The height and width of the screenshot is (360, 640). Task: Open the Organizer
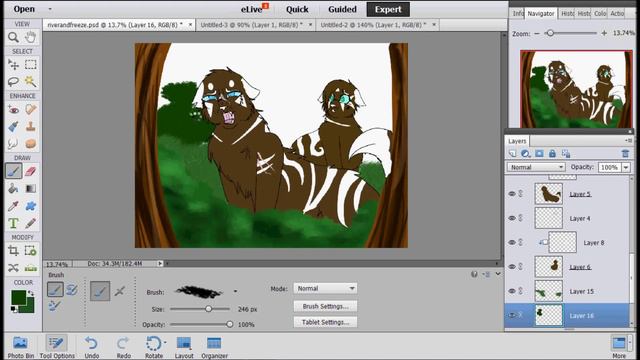pos(214,347)
